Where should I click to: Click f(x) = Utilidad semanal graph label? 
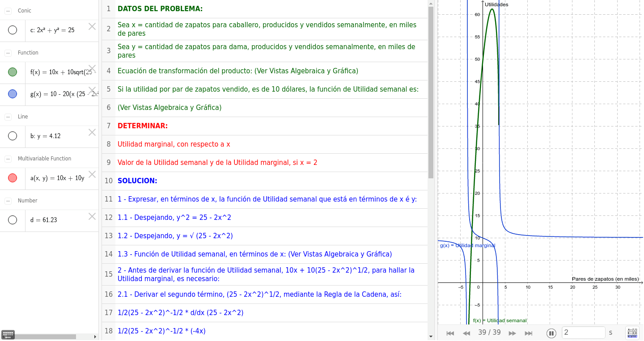(x=500, y=320)
